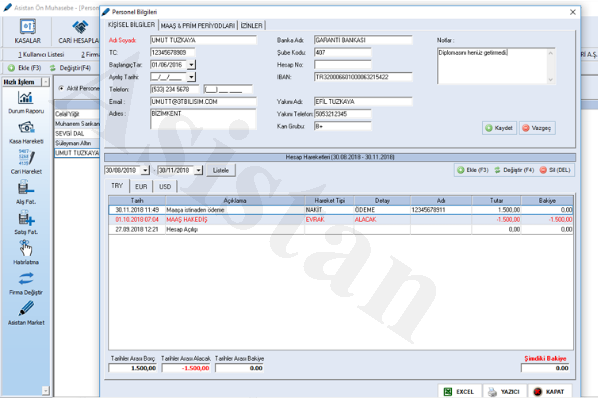Open Hatırlatma in the sidebar
Image resolution: width=598 pixels, height=398 pixels.
click(x=26, y=252)
